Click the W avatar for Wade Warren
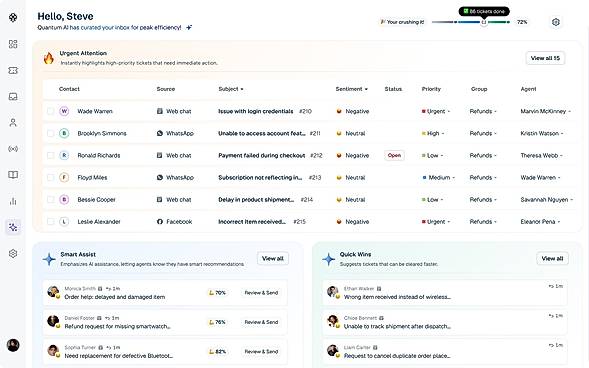The image size is (589, 368). [64, 111]
